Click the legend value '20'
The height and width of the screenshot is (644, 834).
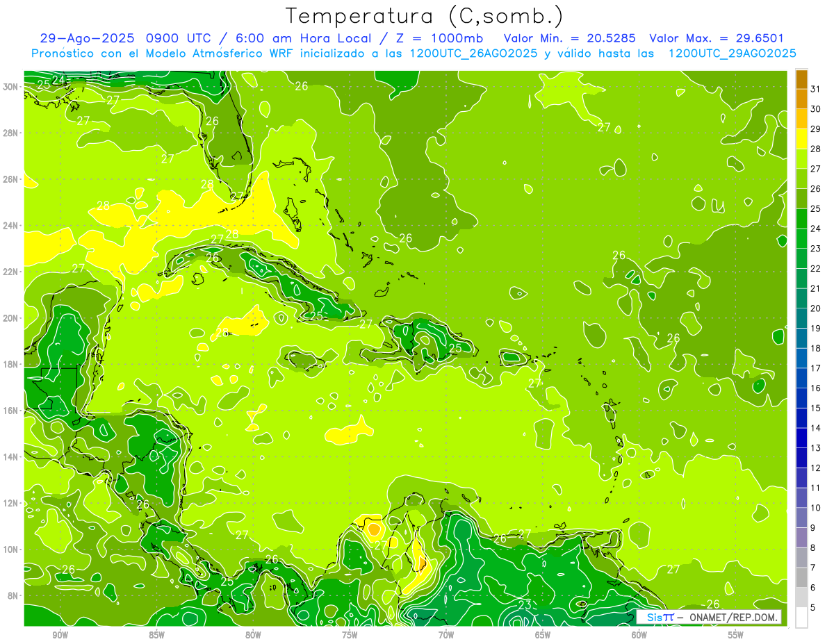815,308
